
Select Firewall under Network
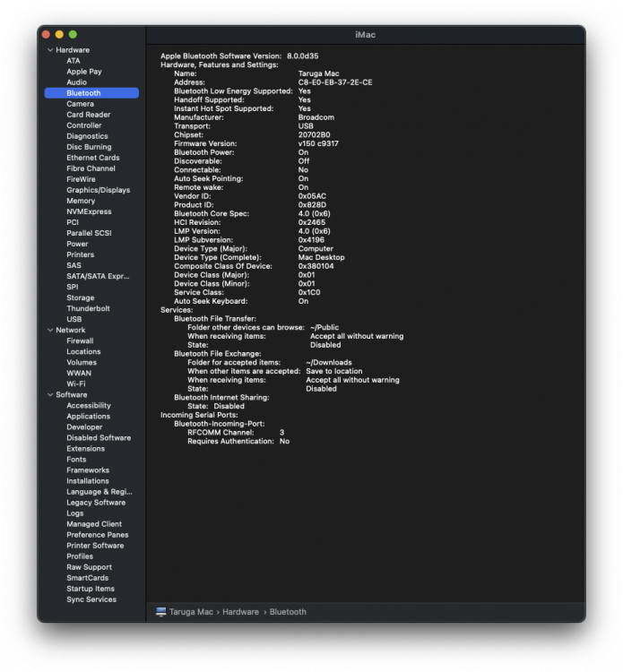80,340
